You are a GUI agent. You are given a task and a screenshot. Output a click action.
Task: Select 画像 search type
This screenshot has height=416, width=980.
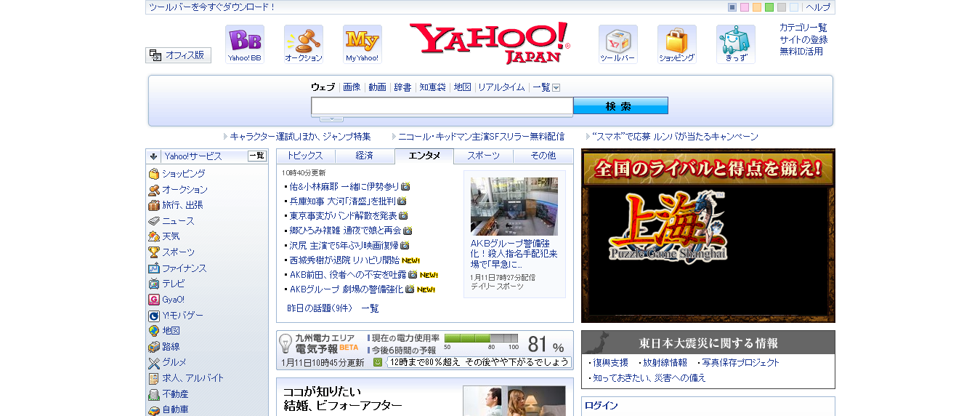[352, 87]
